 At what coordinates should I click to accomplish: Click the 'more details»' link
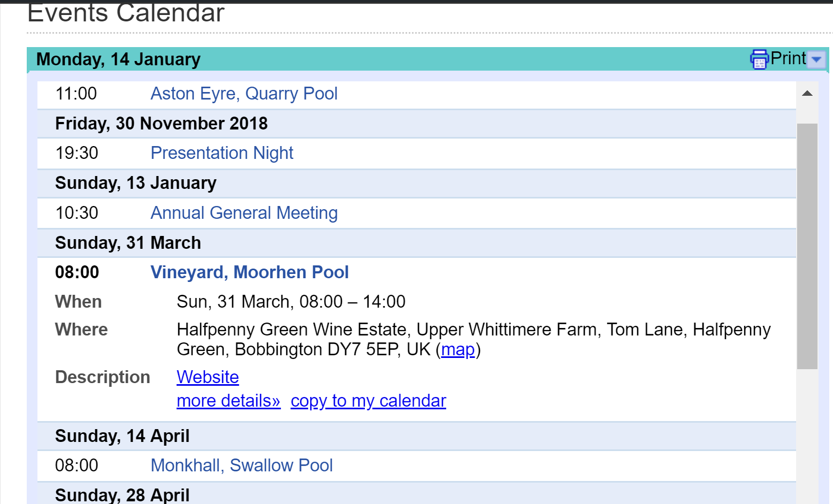(x=228, y=401)
